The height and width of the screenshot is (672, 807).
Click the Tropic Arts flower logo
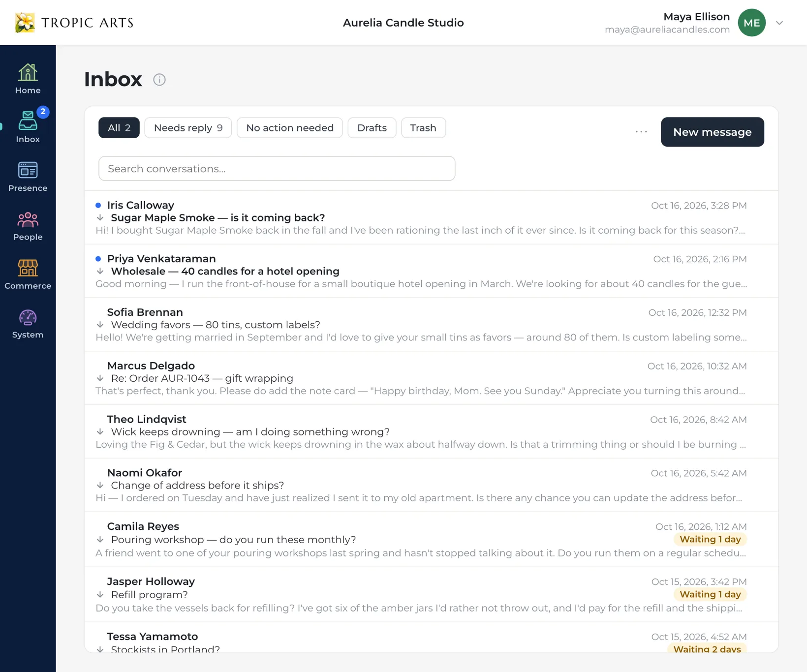click(x=25, y=23)
